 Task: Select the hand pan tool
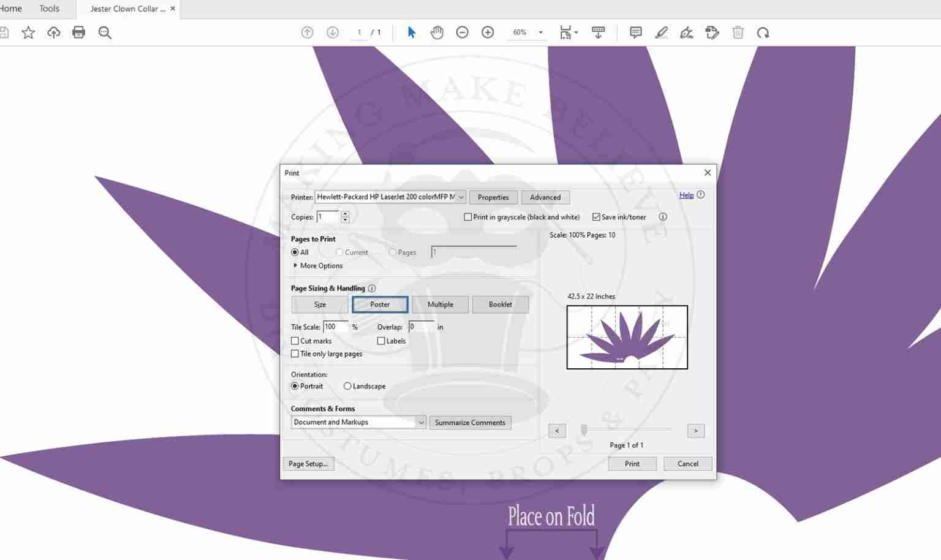coord(437,32)
